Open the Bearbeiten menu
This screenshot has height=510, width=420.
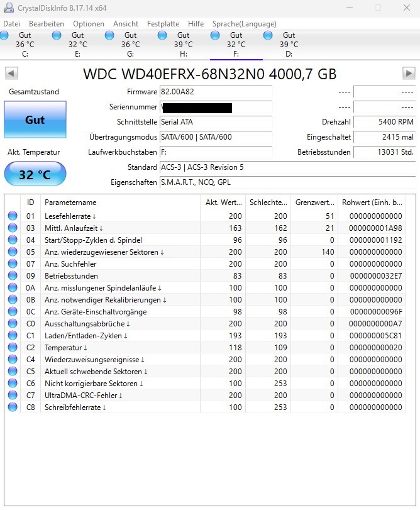[47, 24]
